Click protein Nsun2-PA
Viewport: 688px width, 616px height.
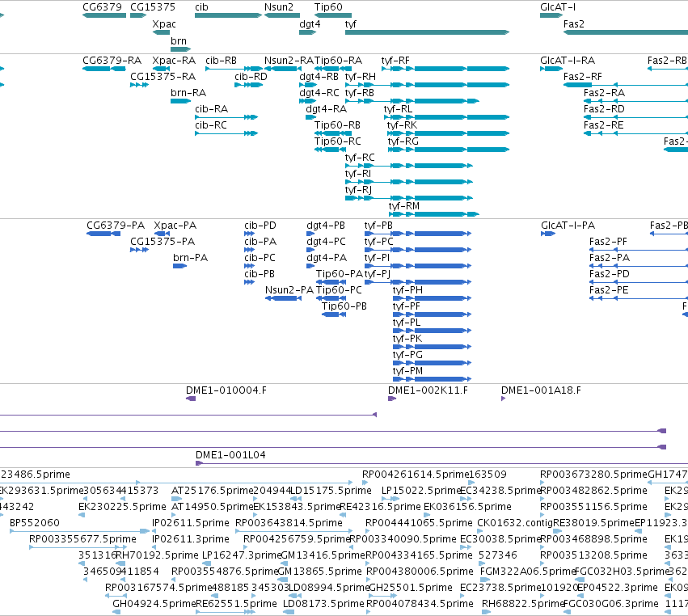coord(289,290)
